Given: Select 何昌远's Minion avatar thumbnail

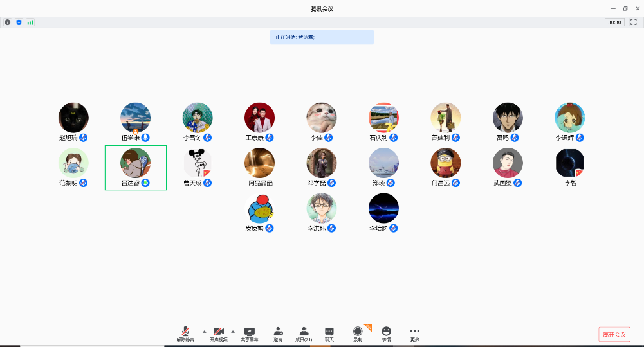Looking at the screenshot, I should pos(446,163).
